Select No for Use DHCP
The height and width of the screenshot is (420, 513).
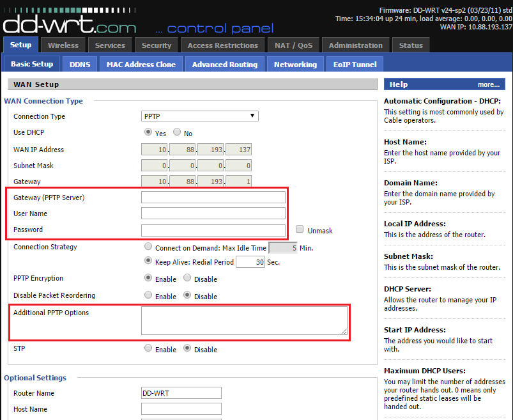click(177, 133)
